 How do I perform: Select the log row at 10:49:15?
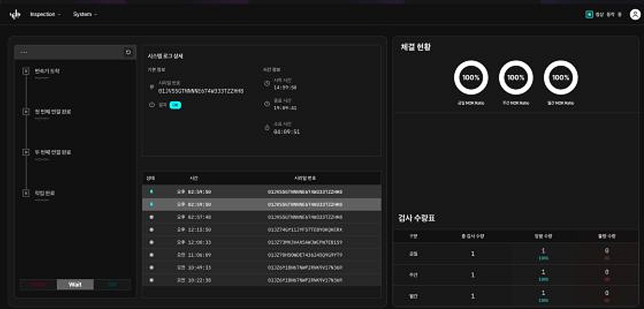[x=262, y=268]
